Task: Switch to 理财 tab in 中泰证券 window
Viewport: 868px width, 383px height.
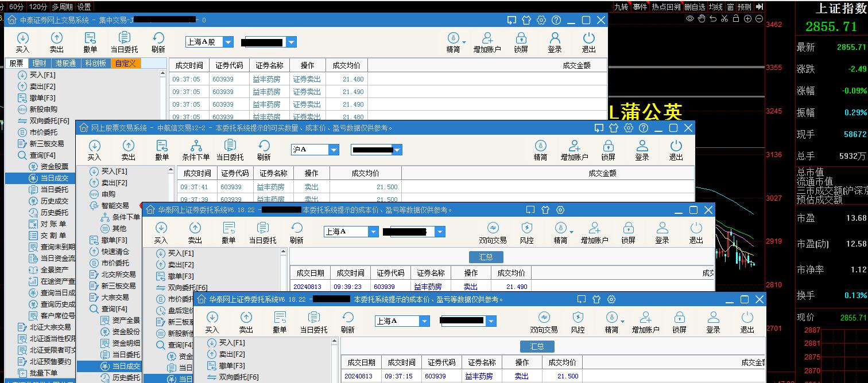Action: point(40,64)
